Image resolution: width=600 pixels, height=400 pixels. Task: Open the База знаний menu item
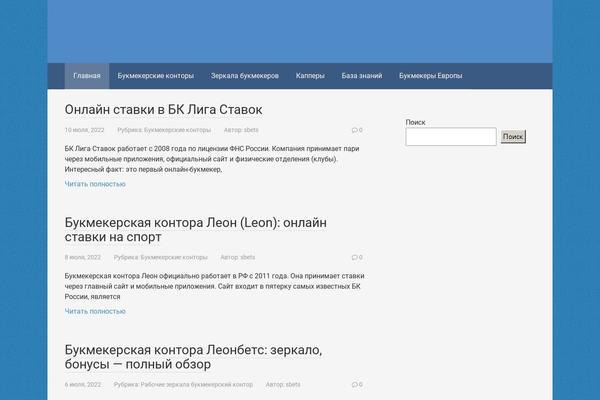tap(362, 76)
